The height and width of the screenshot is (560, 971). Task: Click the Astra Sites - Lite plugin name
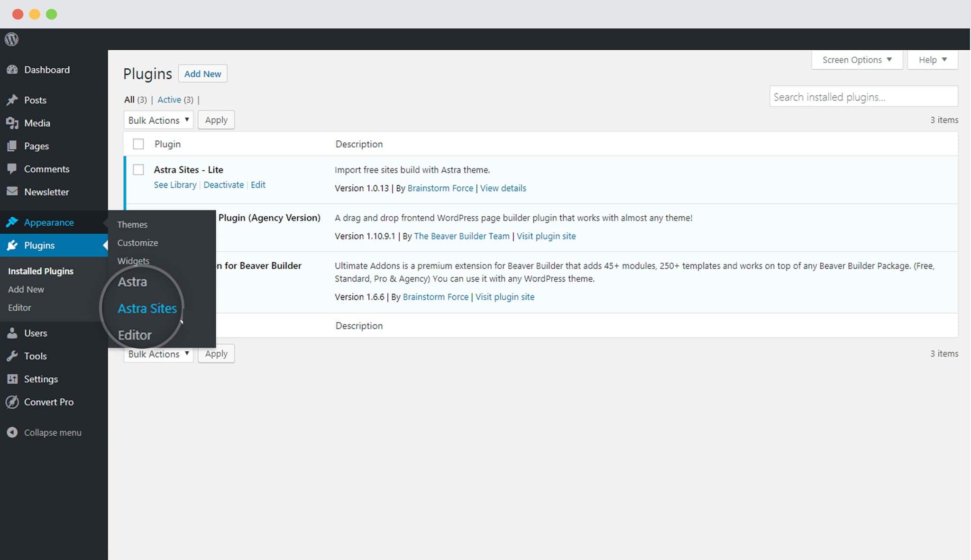pos(188,170)
